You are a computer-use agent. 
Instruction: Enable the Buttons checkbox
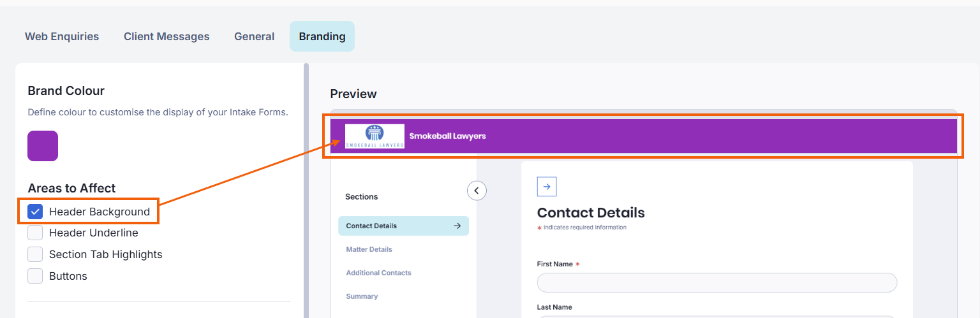[x=35, y=276]
